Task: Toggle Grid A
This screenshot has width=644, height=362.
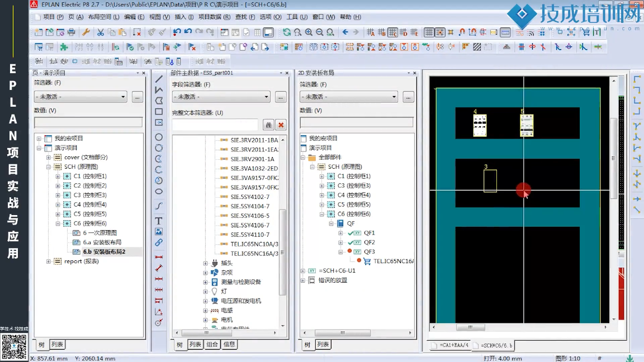Action: click(x=371, y=32)
